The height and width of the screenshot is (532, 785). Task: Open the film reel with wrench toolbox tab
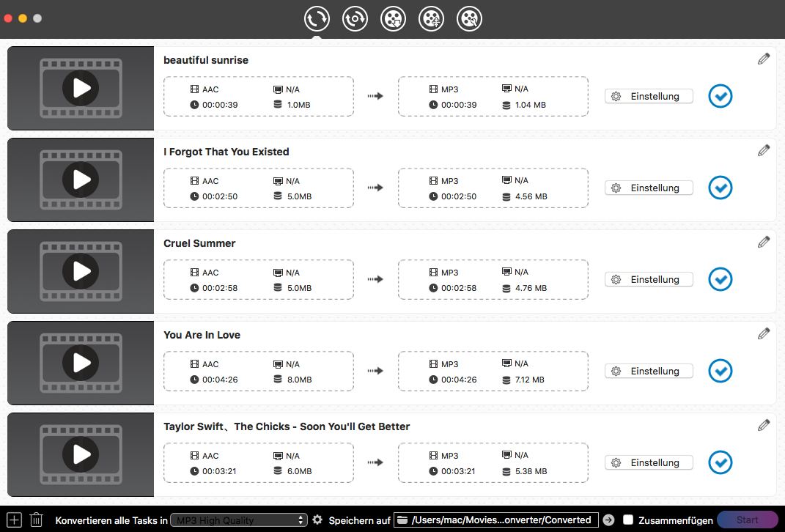pos(470,19)
